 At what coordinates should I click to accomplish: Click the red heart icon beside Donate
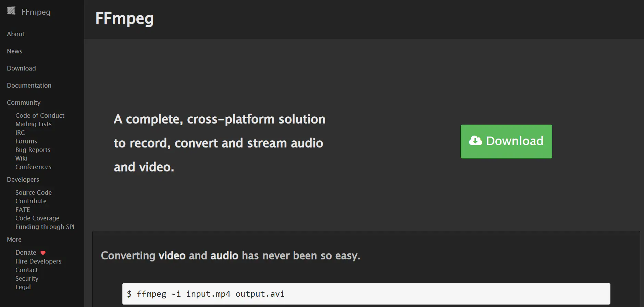tap(43, 253)
